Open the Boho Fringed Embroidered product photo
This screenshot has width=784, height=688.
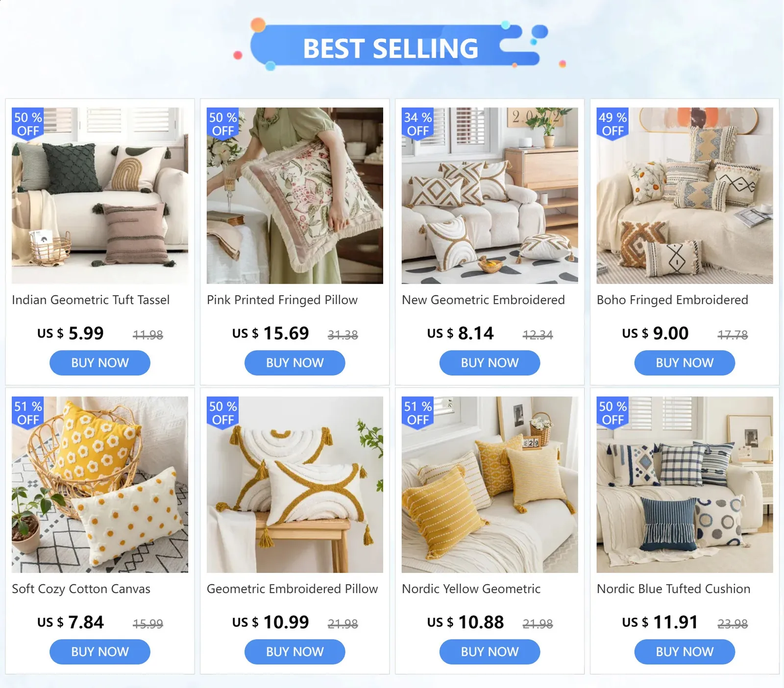[x=685, y=196]
